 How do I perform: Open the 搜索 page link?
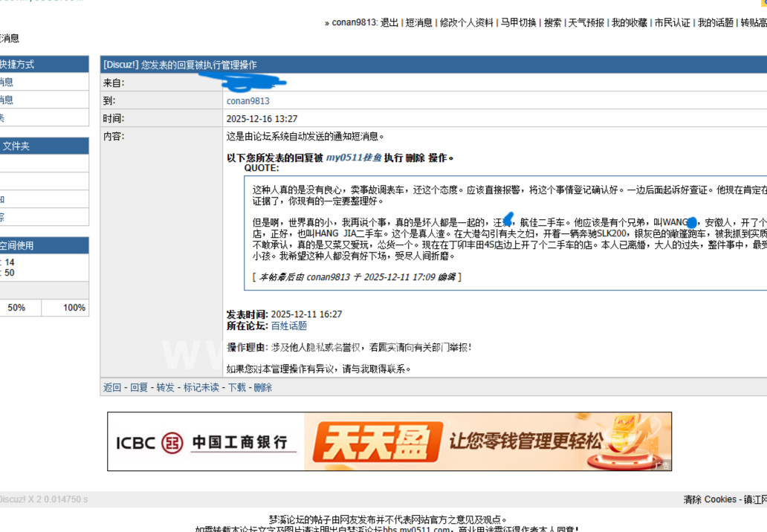coord(552,23)
